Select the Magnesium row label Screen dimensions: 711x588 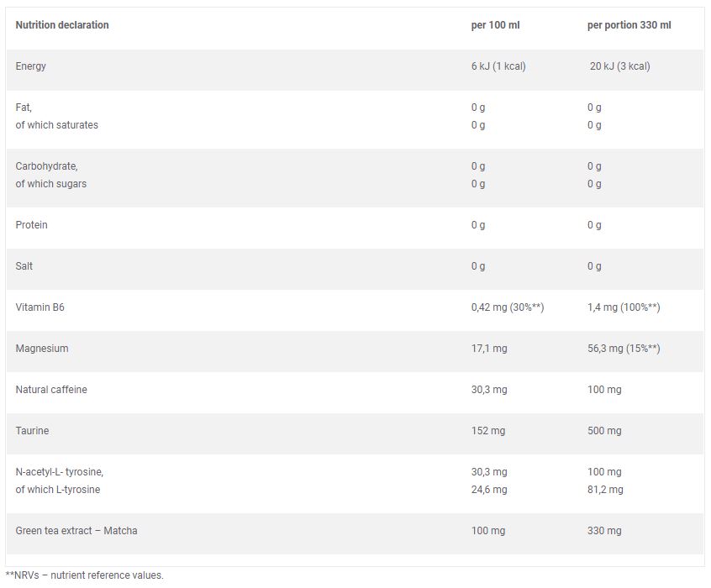42,349
